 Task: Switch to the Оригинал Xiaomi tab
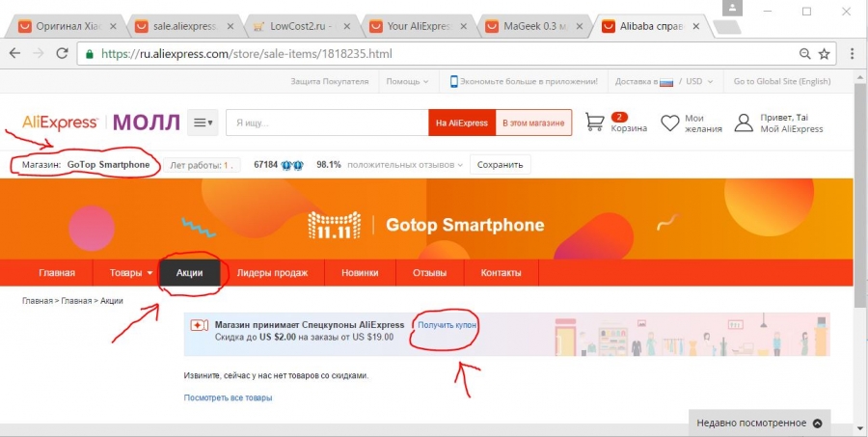pyautogui.click(x=67, y=26)
